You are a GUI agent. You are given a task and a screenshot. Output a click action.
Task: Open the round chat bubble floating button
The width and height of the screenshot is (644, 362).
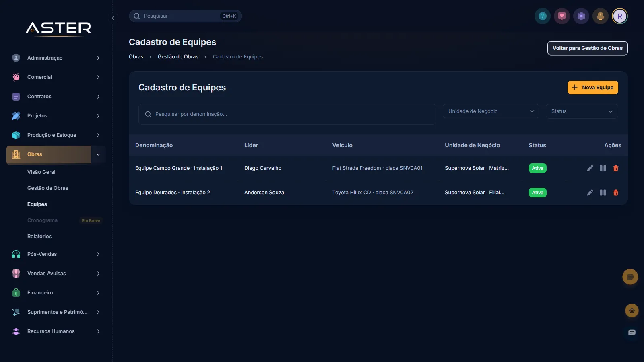click(630, 277)
